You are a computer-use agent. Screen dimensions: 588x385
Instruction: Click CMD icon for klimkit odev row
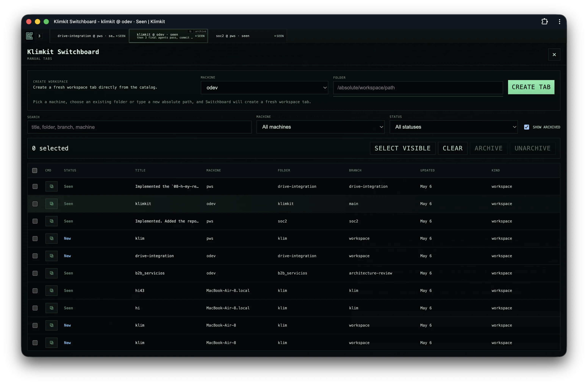tap(51, 204)
